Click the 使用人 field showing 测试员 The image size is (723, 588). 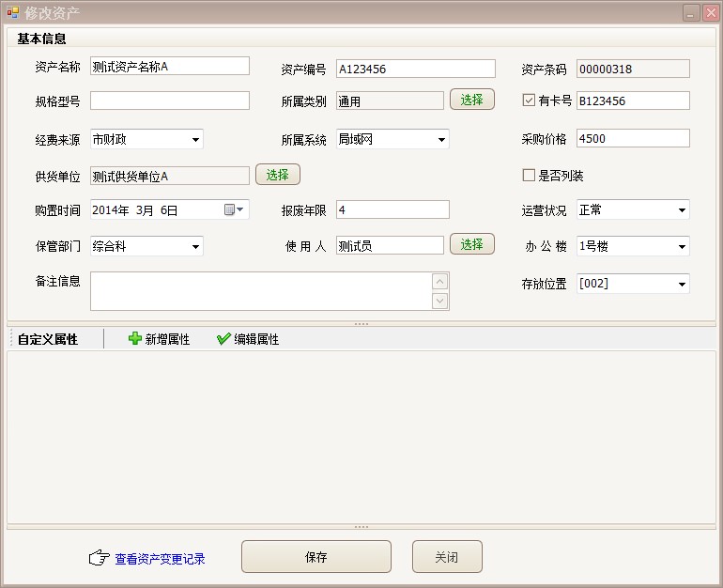[x=390, y=245]
